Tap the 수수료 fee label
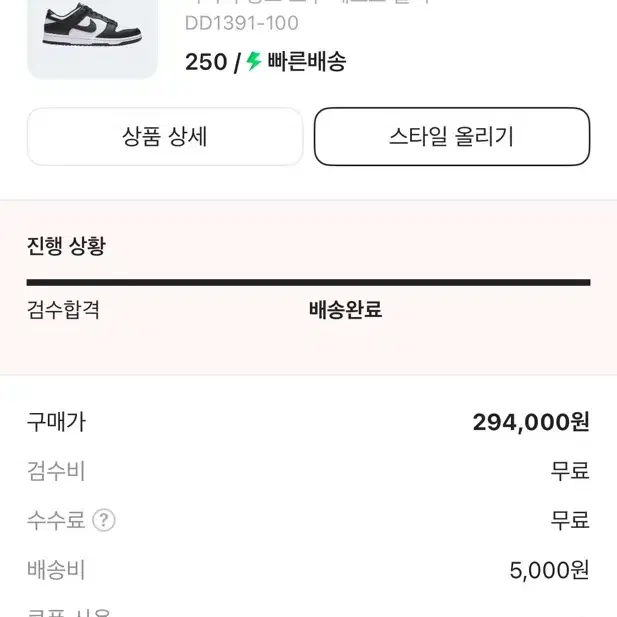Viewport: 617px width, 617px height. 56,520
